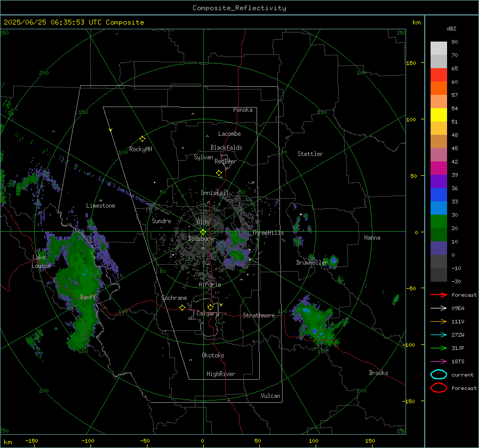Screen dimensions: 479x448
Task: Select the Hanna city label
Action: [x=372, y=238]
